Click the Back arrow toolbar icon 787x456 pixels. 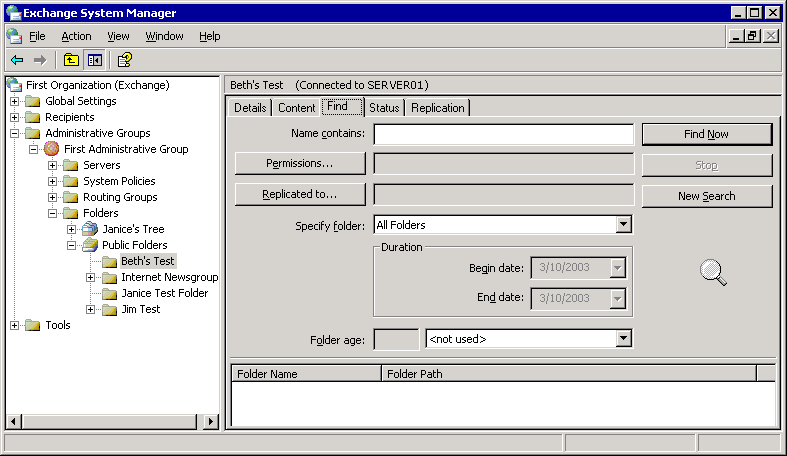click(17, 60)
